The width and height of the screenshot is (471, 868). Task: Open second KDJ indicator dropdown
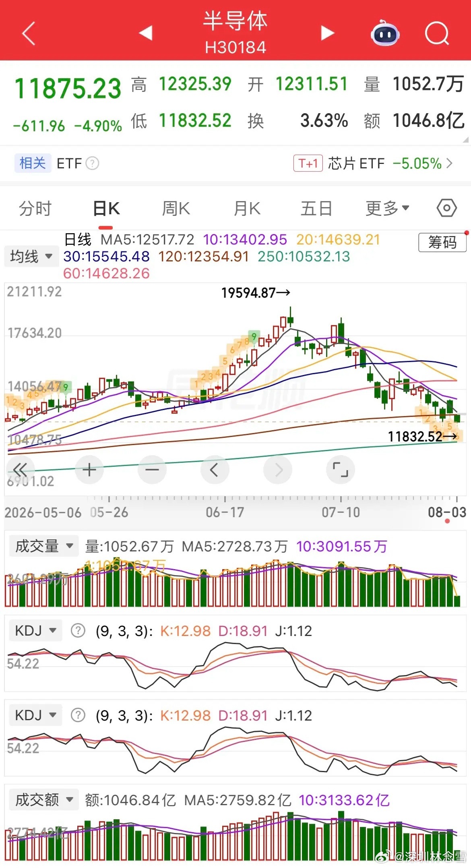pyautogui.click(x=35, y=715)
